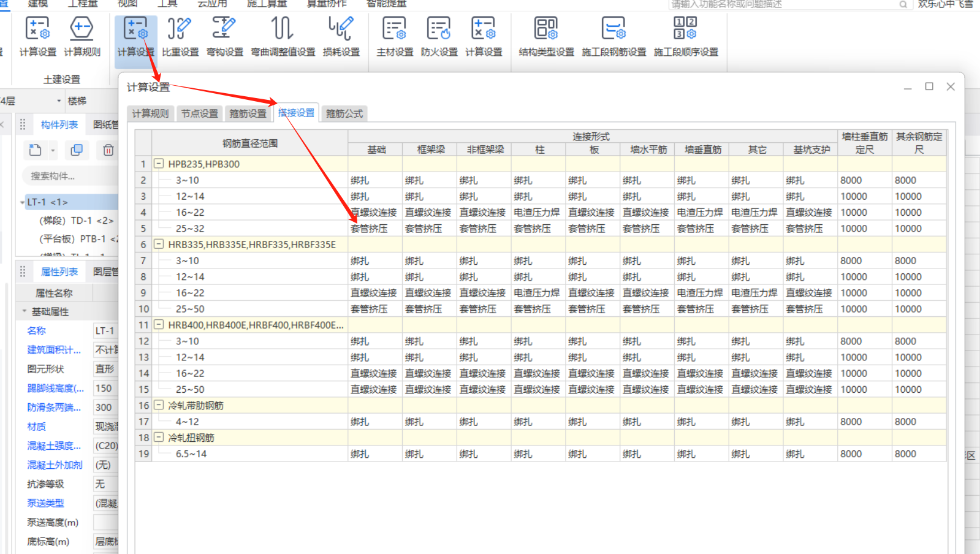This screenshot has height=554, width=980.
Task: Open 比重设置 from the ribbon
Action: [x=180, y=37]
